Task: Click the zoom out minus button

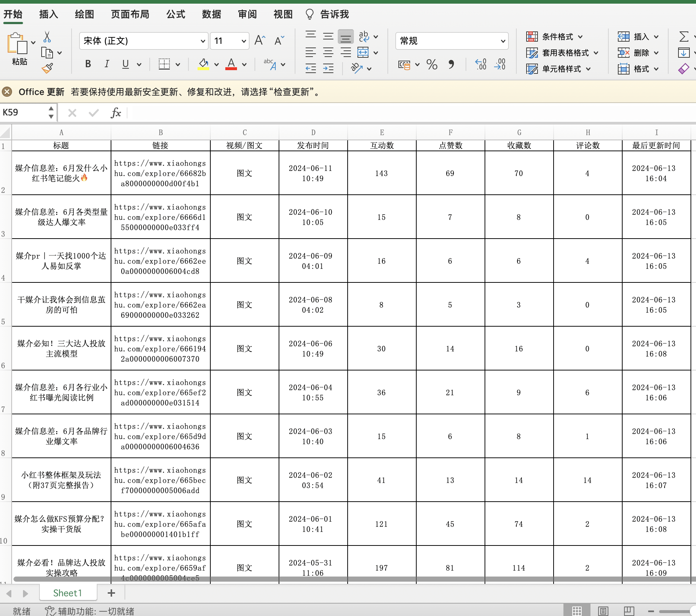Action: pyautogui.click(x=651, y=611)
